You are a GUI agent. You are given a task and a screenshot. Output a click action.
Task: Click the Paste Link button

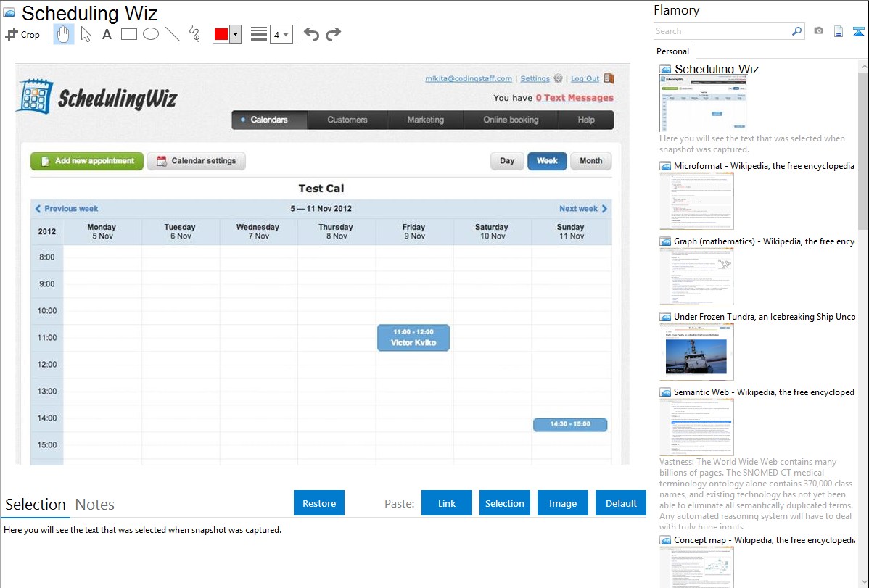point(447,503)
